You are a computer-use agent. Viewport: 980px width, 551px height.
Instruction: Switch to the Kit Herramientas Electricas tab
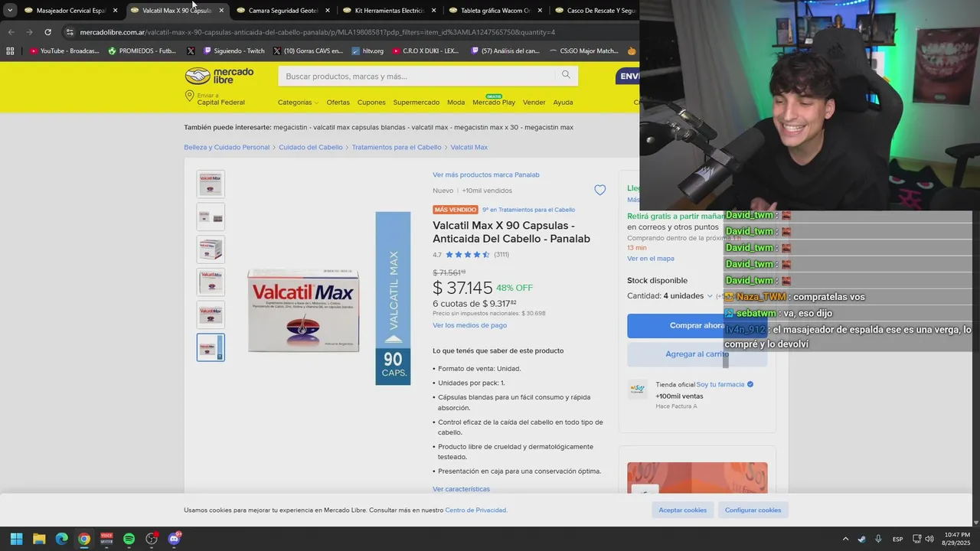coord(390,11)
